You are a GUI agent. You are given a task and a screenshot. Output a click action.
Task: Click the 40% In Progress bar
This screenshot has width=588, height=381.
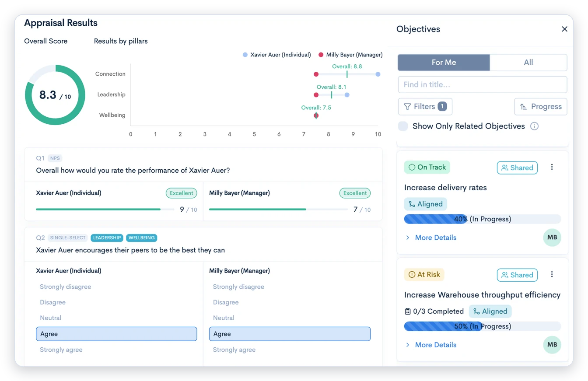(483, 219)
